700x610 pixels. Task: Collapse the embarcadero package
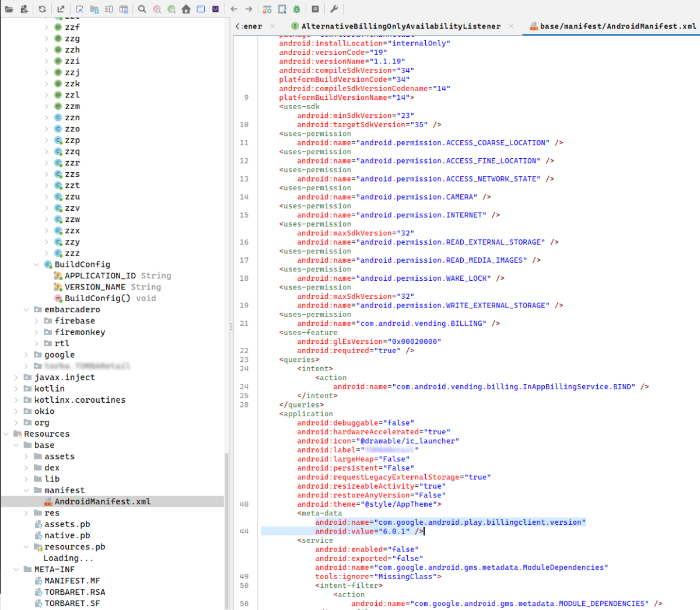tap(26, 309)
